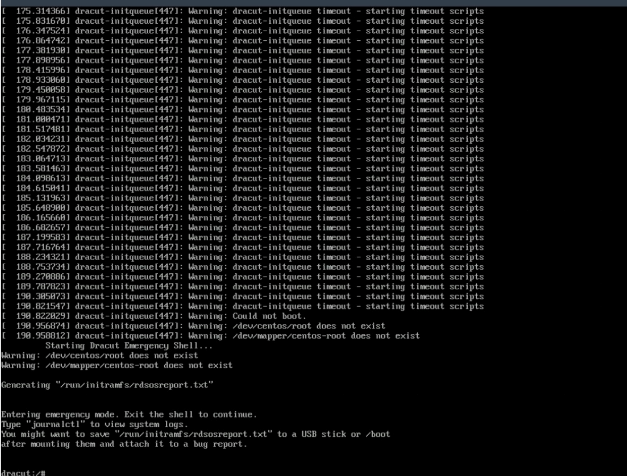Select log line with timestamp 175.314366
This screenshot has width=627, height=476.
tap(243, 11)
